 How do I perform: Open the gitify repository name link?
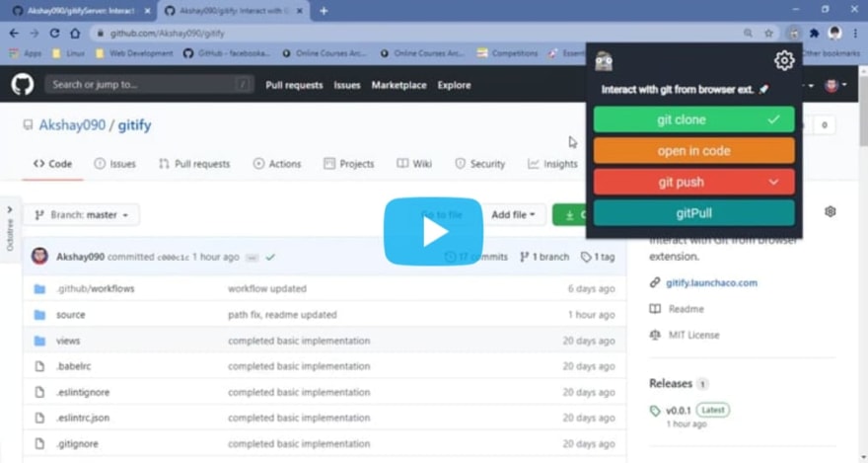[134, 125]
